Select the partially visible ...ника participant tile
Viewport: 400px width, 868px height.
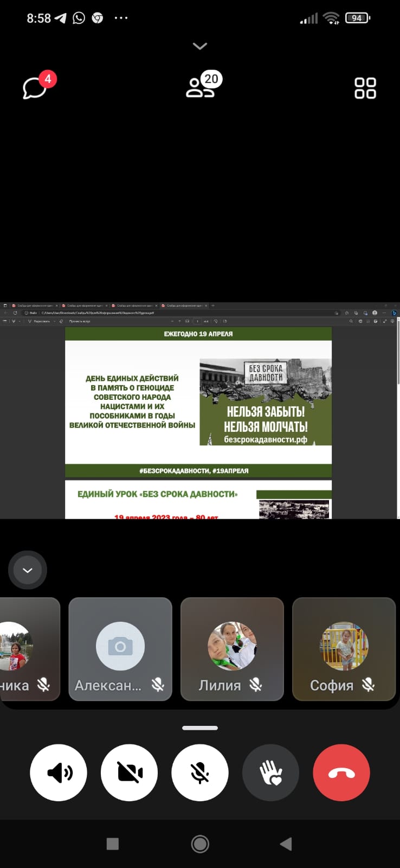click(x=30, y=649)
